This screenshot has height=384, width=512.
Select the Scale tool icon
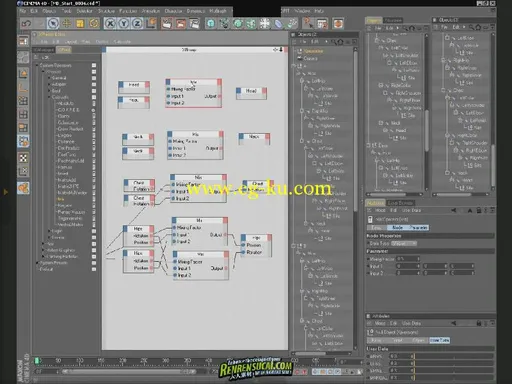[x=80, y=23]
